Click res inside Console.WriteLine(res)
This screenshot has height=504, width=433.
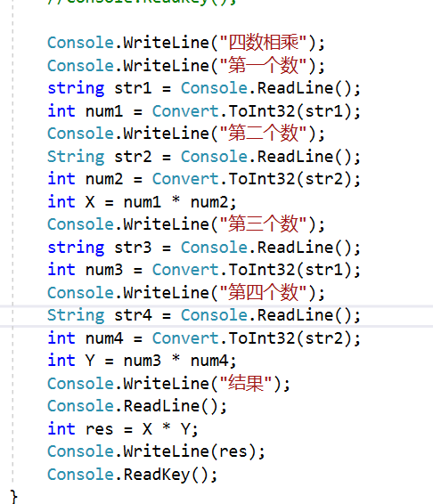233,452
